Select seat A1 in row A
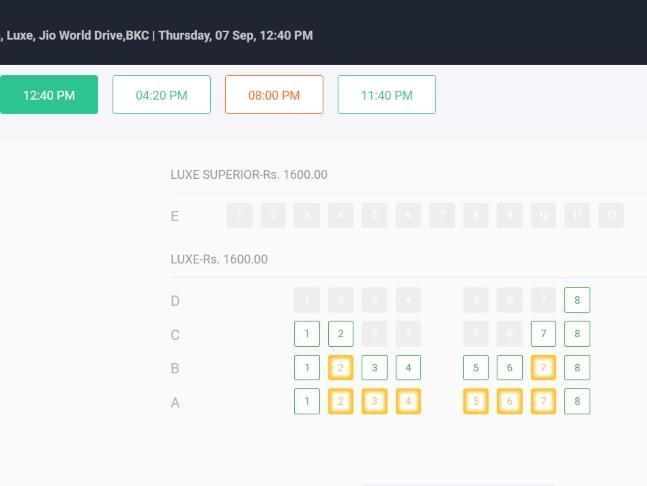This screenshot has height=486, width=647. 307,401
